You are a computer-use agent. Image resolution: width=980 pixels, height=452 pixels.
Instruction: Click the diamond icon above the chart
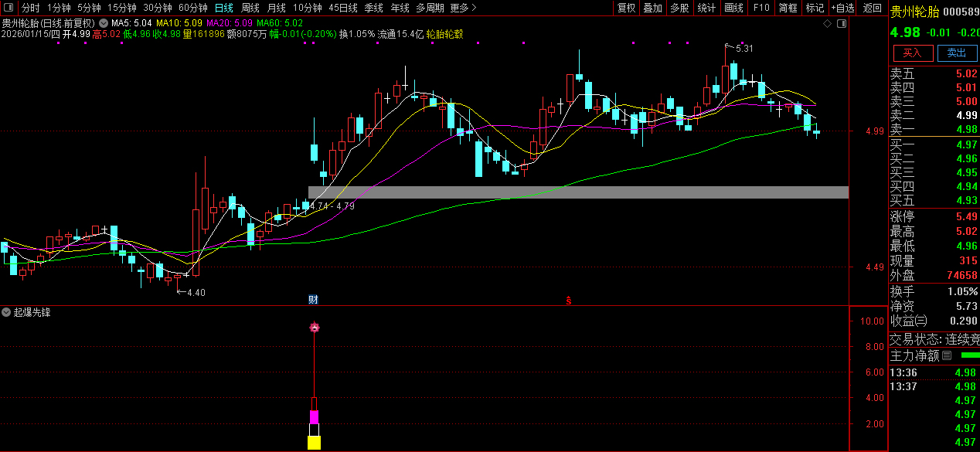pos(827,24)
